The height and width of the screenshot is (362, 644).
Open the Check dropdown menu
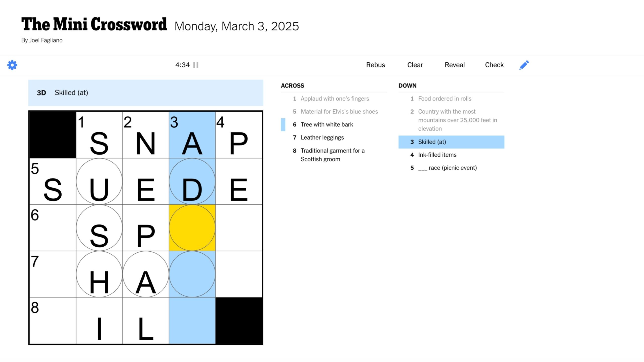(x=494, y=65)
